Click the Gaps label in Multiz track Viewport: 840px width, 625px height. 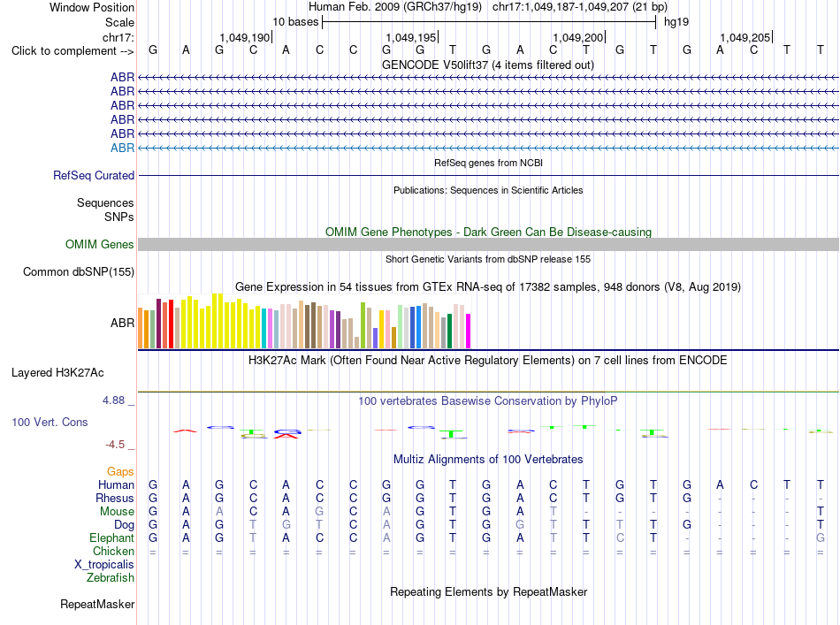[120, 471]
